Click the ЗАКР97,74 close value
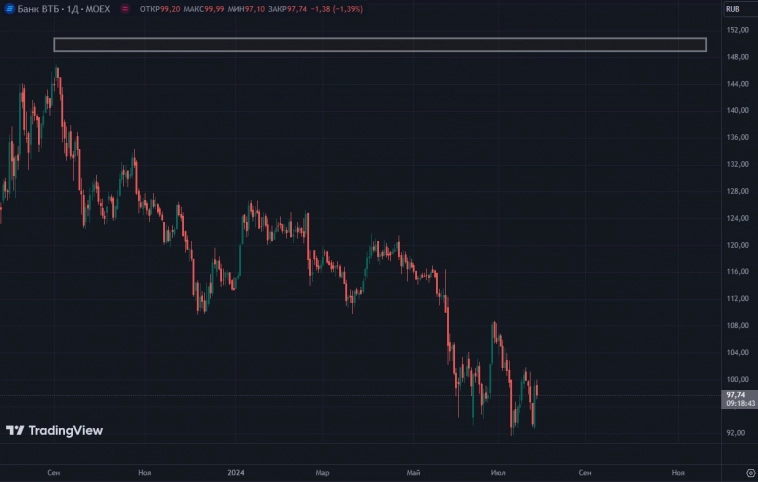The image size is (758, 482). (x=287, y=9)
